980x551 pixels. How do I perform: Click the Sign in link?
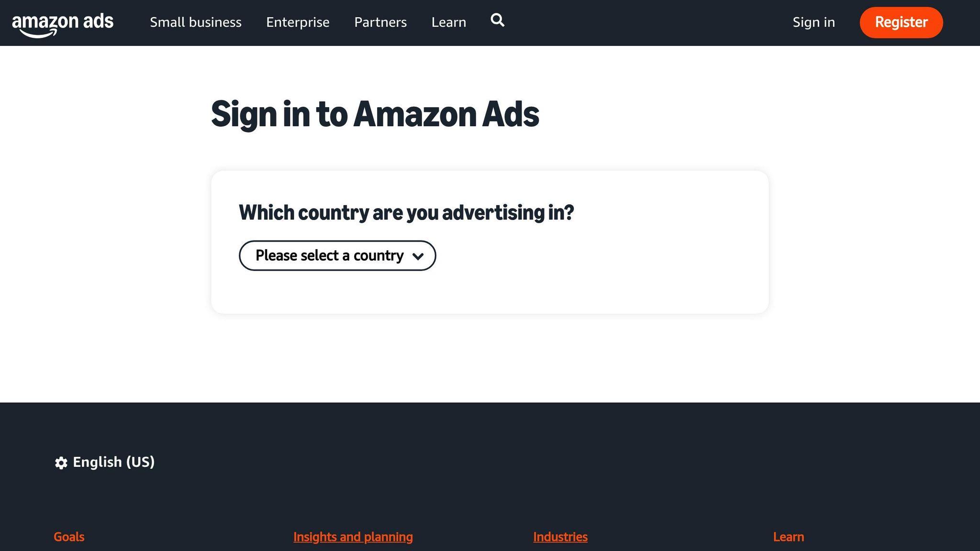(x=813, y=22)
